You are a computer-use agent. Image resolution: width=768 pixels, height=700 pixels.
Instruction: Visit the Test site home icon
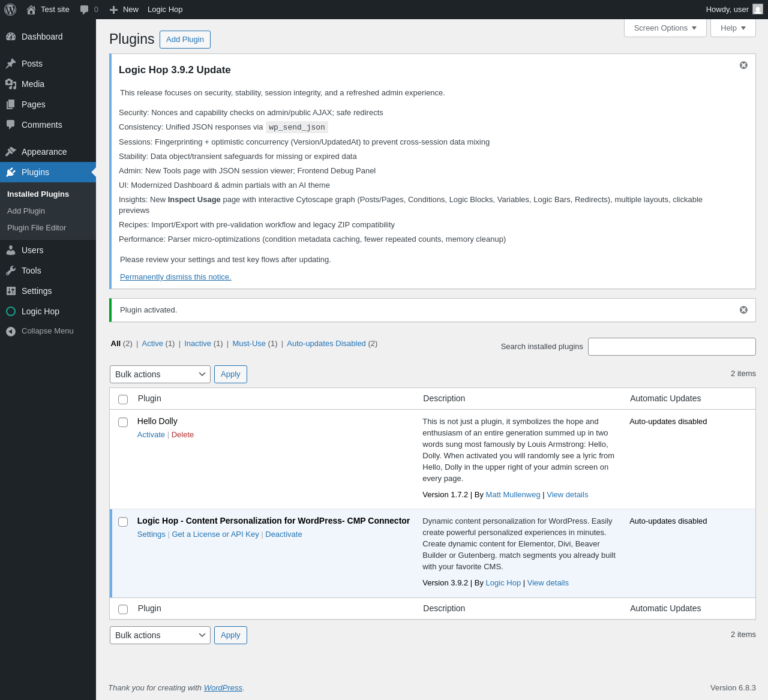tap(31, 10)
